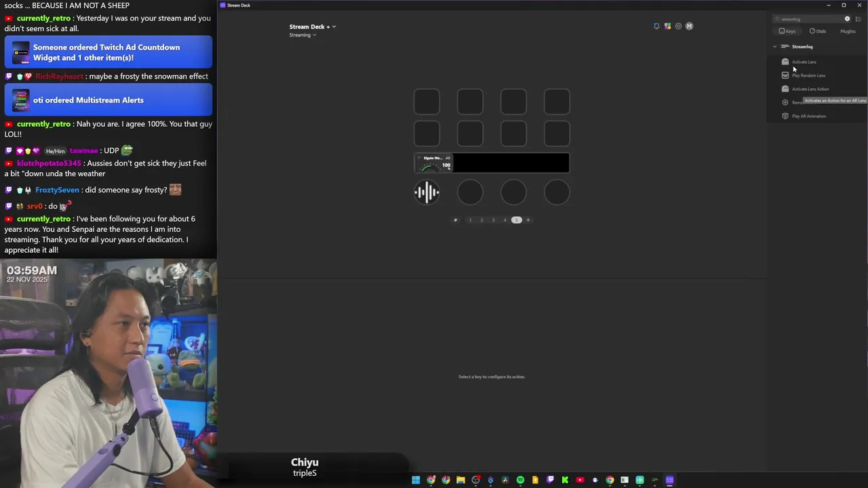Click the tawmae username in chat
Viewport: 868px width, 488px height.
[83, 151]
